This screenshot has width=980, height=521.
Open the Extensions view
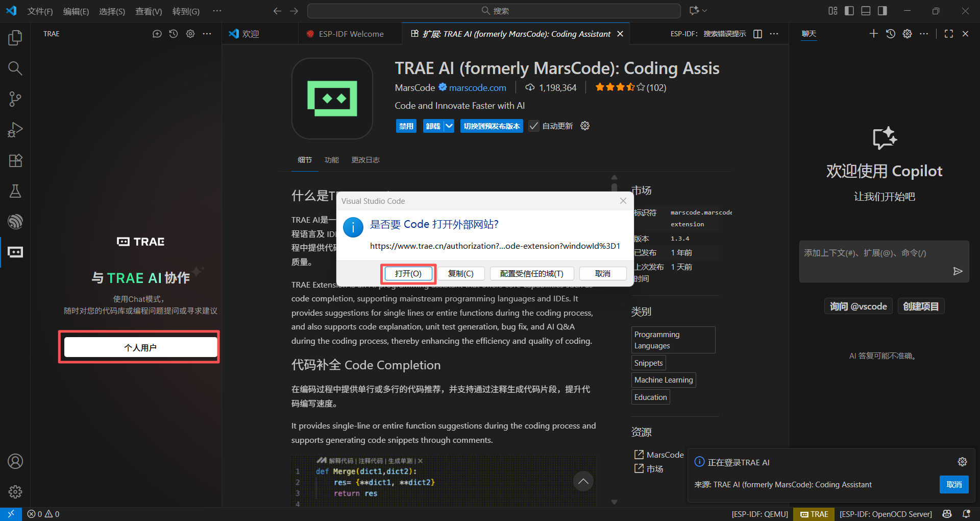tap(15, 160)
